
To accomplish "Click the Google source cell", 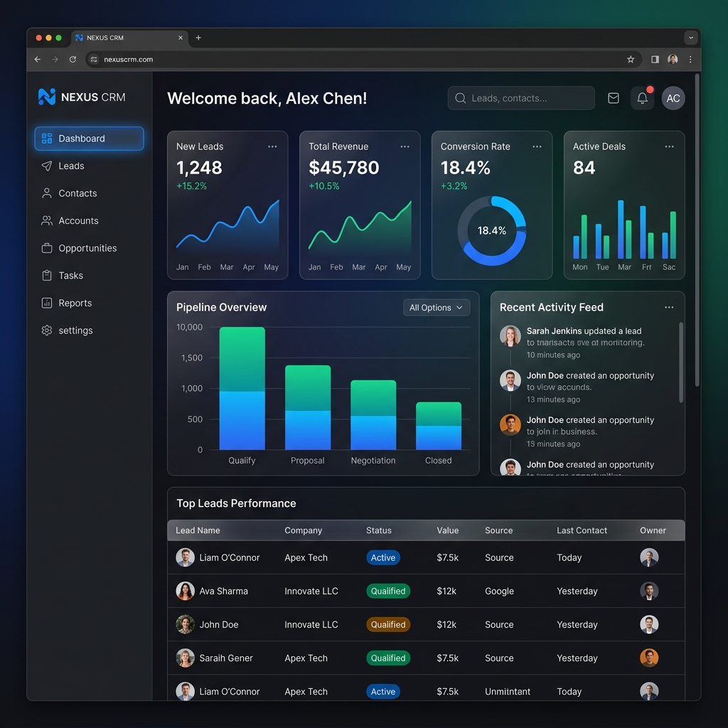I will [499, 591].
